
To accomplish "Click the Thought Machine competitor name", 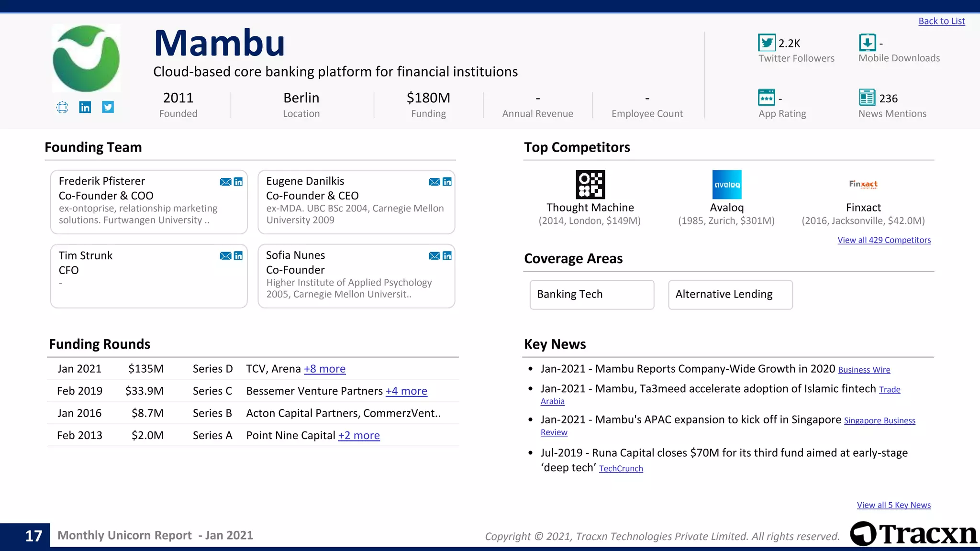I will point(590,208).
